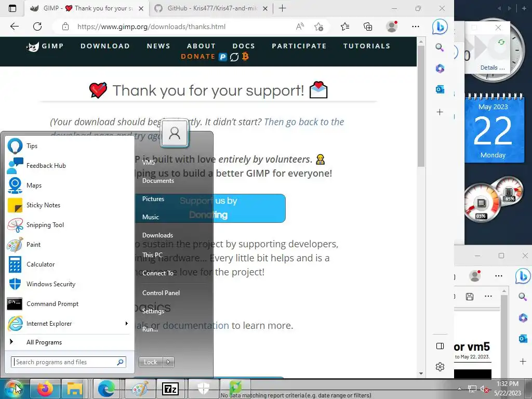532x399 pixels.
Task: Open the security shield app on the taskbar
Action: pyautogui.click(x=204, y=389)
